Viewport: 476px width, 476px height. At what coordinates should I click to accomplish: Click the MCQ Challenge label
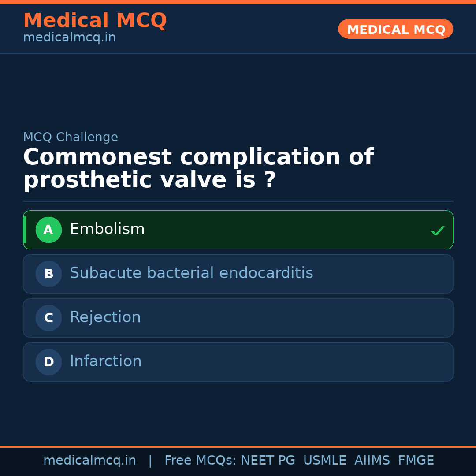pyautogui.click(x=71, y=138)
